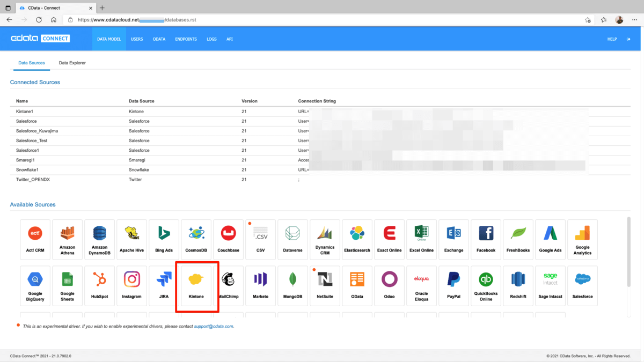The width and height of the screenshot is (644, 362).
Task: Open the HELP link
Action: (x=612, y=39)
